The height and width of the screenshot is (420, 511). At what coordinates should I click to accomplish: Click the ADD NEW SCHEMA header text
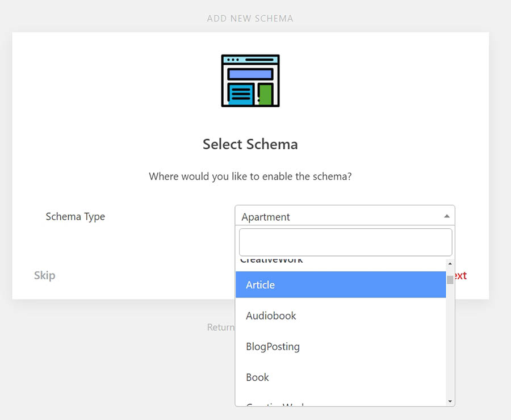[250, 18]
